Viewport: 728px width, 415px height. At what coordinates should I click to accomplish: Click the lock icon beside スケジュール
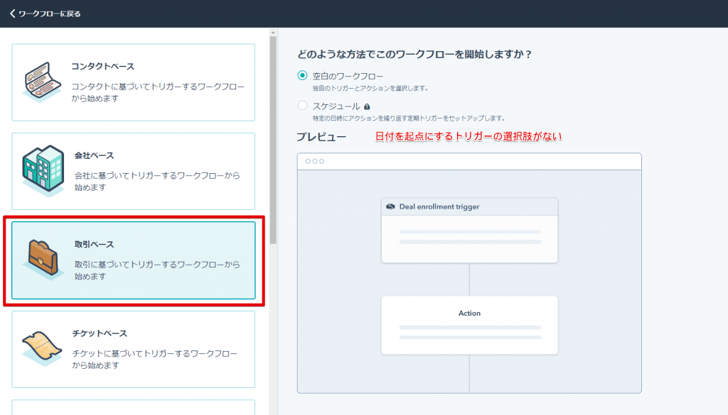(x=367, y=106)
